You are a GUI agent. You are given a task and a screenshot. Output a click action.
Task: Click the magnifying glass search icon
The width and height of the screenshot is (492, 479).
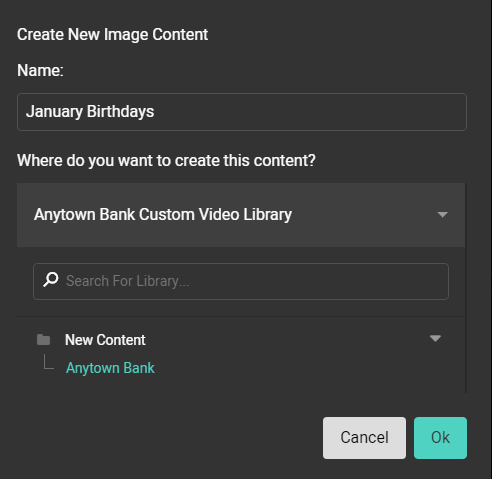coord(51,280)
